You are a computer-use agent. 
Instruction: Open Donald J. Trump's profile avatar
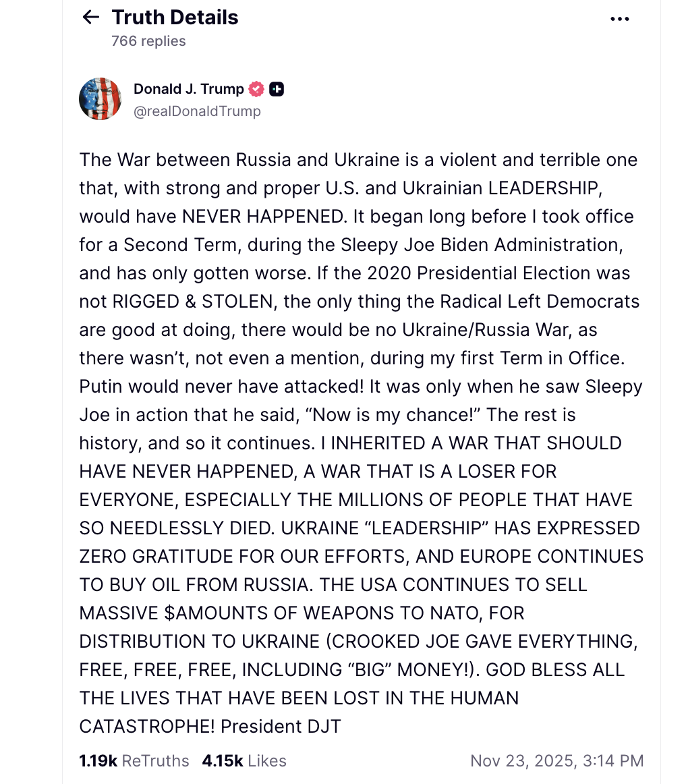[100, 99]
